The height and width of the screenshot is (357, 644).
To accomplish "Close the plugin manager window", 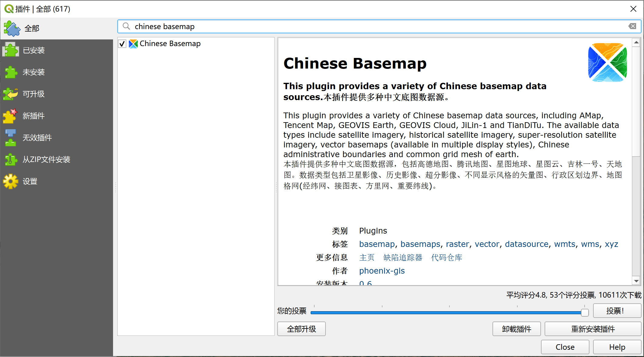I will tap(633, 9).
